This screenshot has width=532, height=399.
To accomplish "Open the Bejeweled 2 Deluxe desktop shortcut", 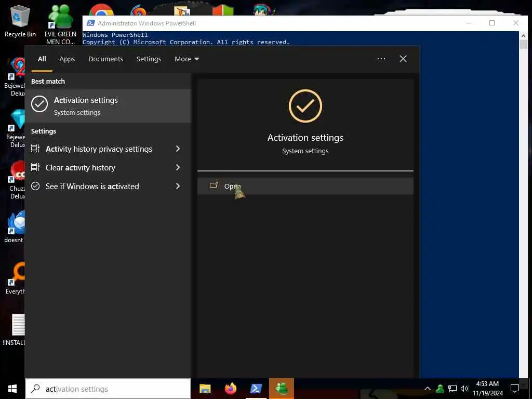I will [14, 77].
